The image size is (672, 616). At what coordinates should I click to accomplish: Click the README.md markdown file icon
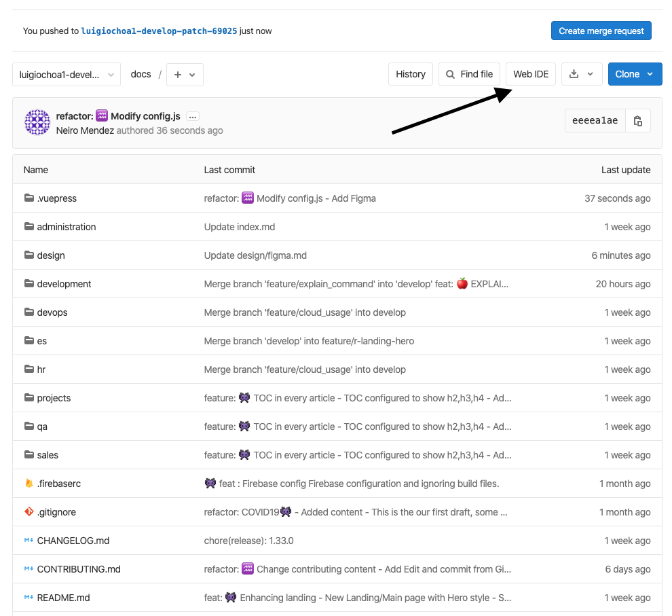[x=29, y=598]
